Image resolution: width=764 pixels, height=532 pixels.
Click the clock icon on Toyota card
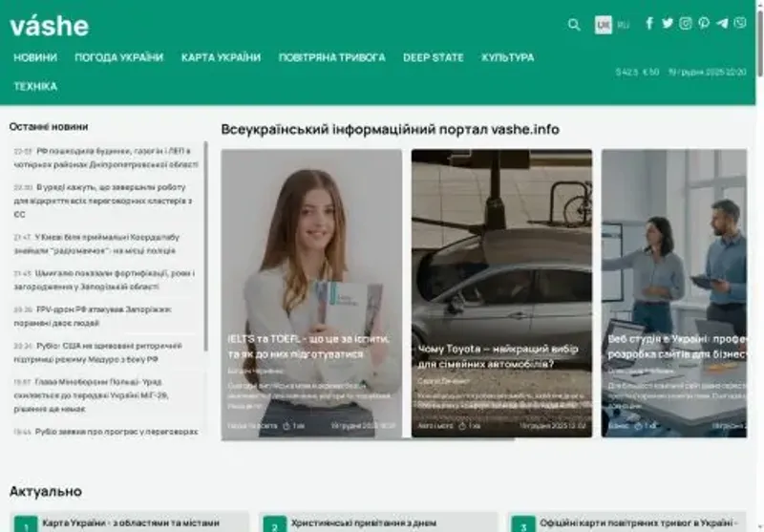click(462, 426)
